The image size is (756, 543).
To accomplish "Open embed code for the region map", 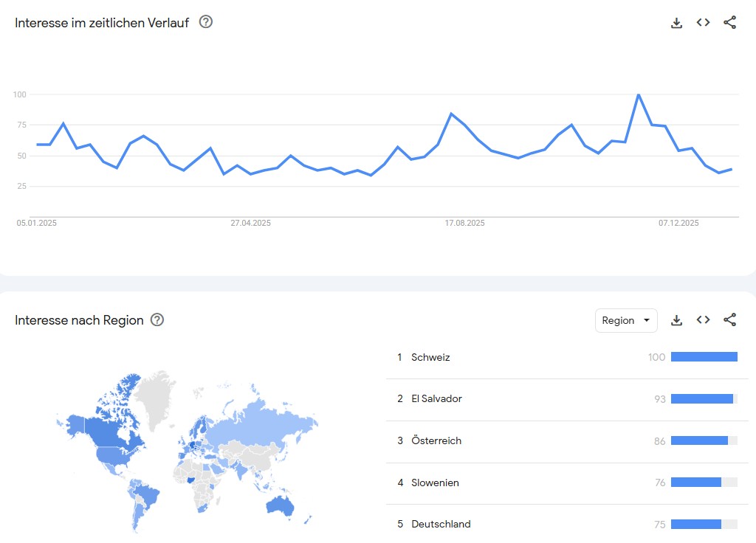I will click(x=703, y=320).
